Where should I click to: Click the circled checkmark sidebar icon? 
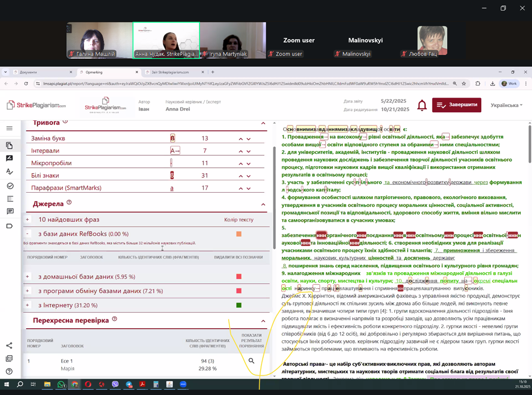click(x=9, y=186)
